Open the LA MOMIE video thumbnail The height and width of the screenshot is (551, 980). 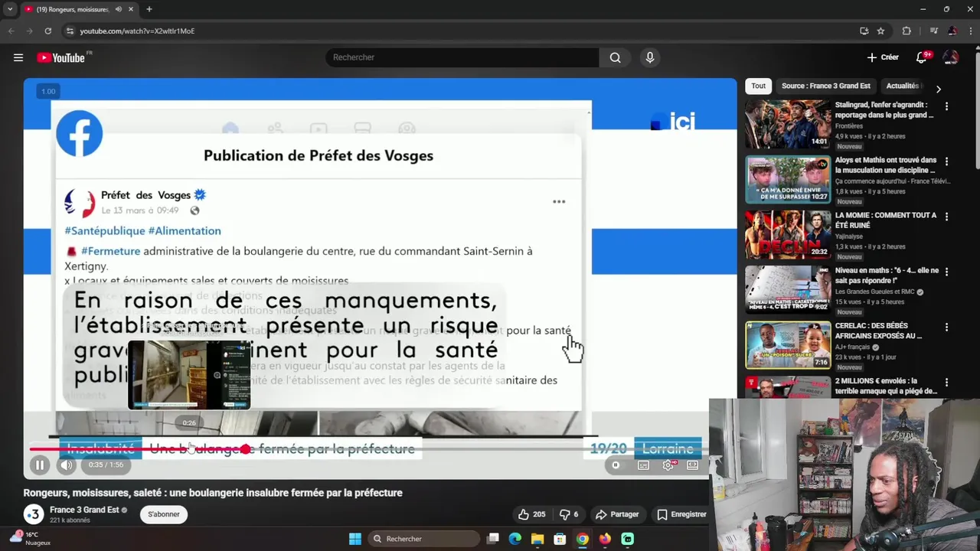788,234
